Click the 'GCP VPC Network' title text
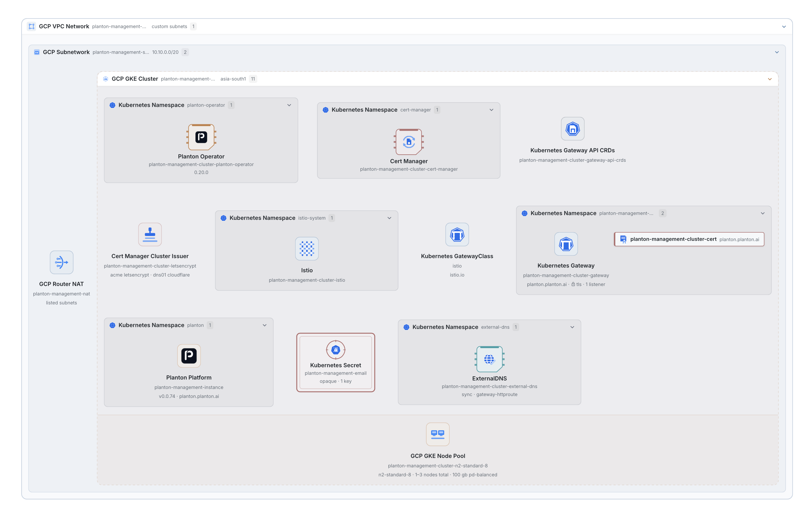Image resolution: width=812 pixels, height=518 pixels. pos(64,26)
